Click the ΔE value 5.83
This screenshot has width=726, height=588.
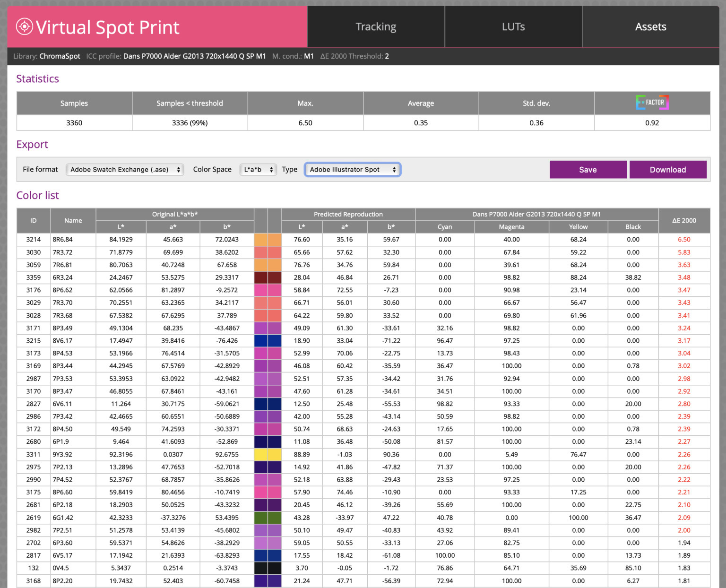(x=684, y=252)
